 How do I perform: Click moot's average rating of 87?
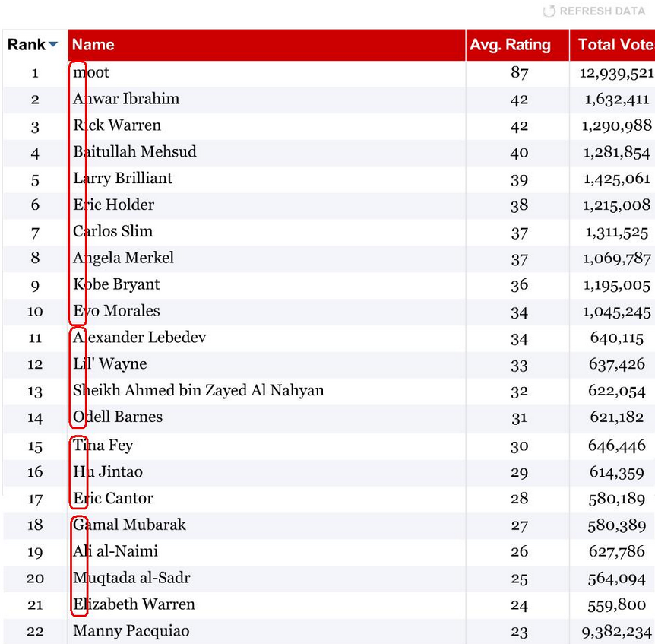pyautogui.click(x=519, y=73)
